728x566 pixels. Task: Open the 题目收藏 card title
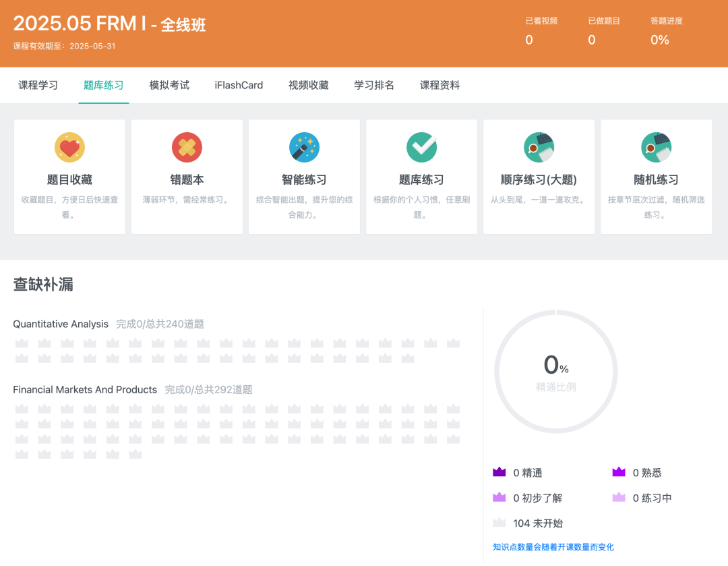[x=69, y=179]
